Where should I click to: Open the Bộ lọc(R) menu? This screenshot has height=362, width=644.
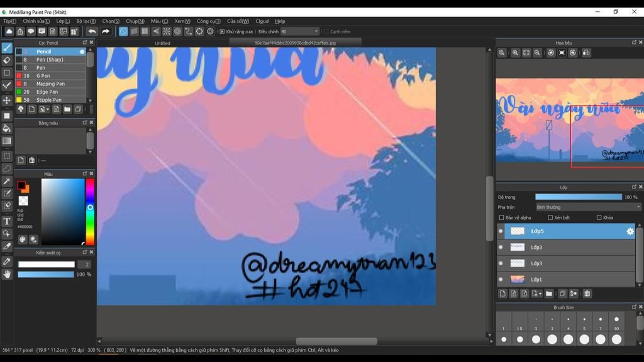click(x=86, y=21)
